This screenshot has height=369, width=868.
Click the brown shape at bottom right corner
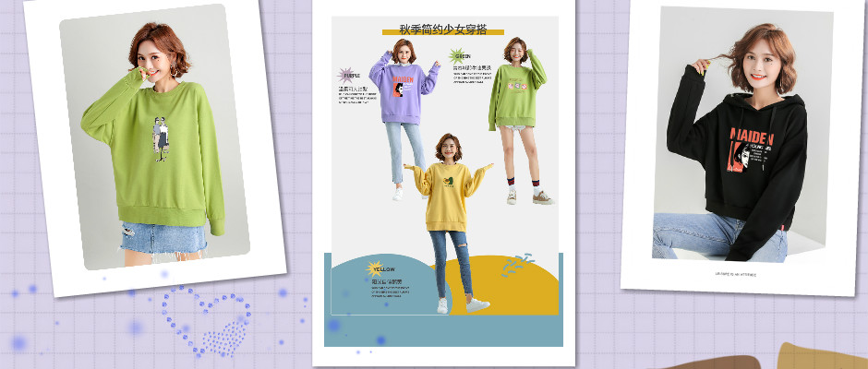point(813,356)
